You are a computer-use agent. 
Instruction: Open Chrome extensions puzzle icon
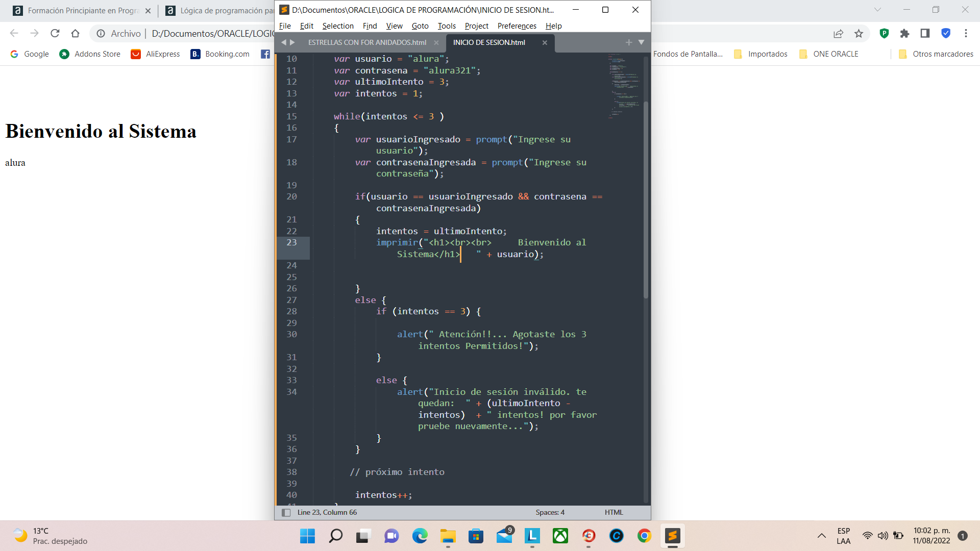tap(904, 34)
